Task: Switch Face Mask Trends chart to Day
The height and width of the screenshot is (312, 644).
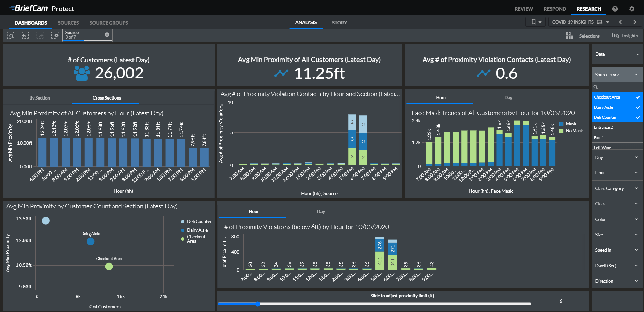Action: [508, 97]
